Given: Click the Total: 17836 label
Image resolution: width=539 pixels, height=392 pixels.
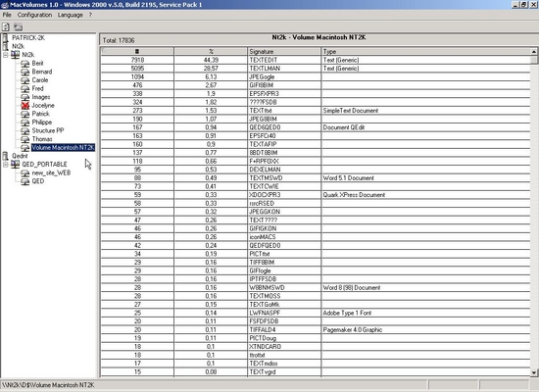Looking at the screenshot, I should click(119, 40).
